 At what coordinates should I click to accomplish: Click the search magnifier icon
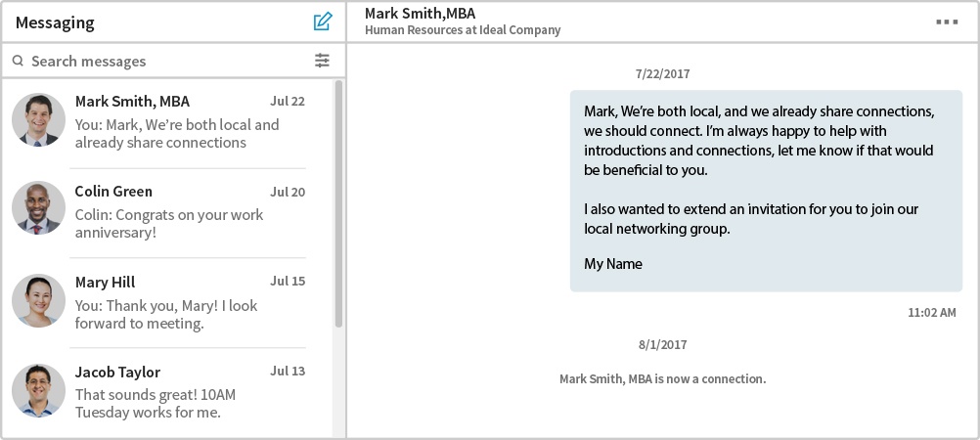pyautogui.click(x=18, y=61)
